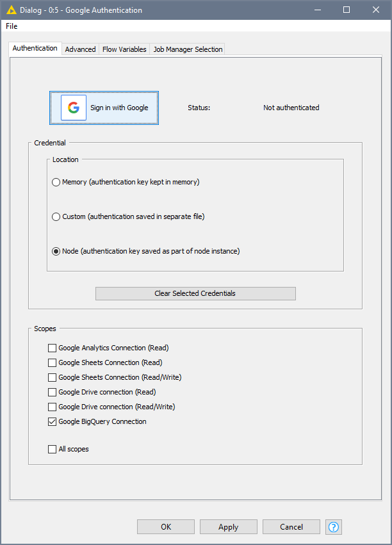Toggle the All scopes checkbox
The height and width of the screenshot is (545, 392).
[52, 449]
